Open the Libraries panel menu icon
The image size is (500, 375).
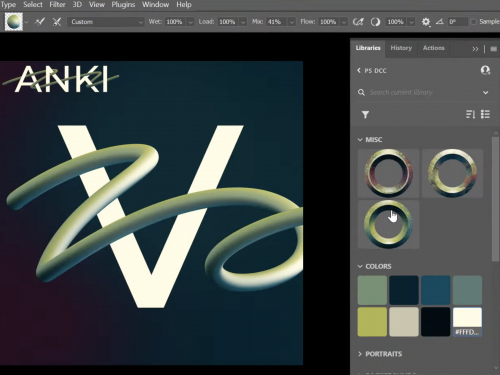click(494, 49)
